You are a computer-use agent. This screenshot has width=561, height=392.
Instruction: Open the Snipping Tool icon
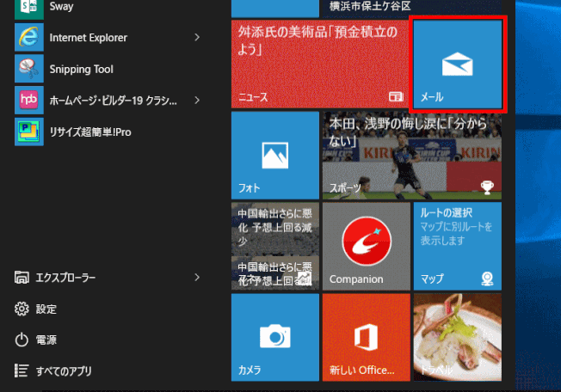pyautogui.click(x=29, y=69)
